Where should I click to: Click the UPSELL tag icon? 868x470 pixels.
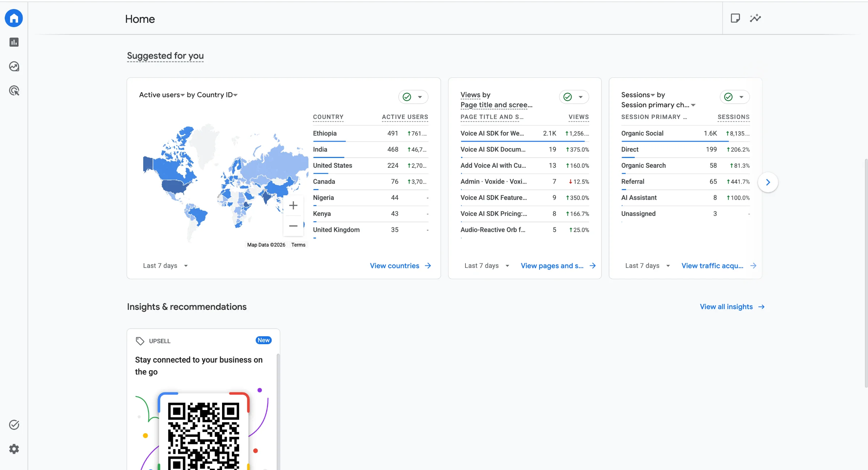pos(140,341)
